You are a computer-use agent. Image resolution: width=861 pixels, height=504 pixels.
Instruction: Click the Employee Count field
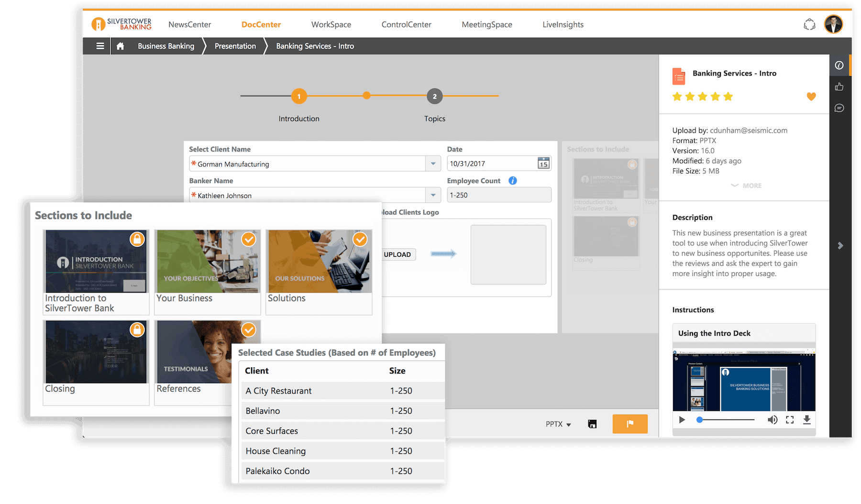[x=499, y=195]
